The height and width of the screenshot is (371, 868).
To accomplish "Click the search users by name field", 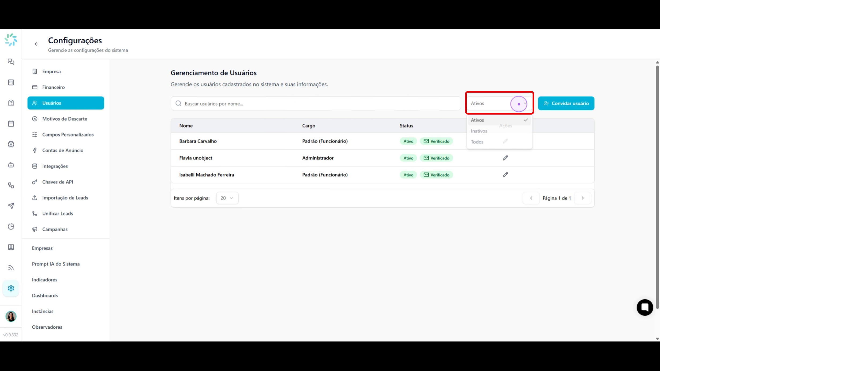I will [315, 104].
